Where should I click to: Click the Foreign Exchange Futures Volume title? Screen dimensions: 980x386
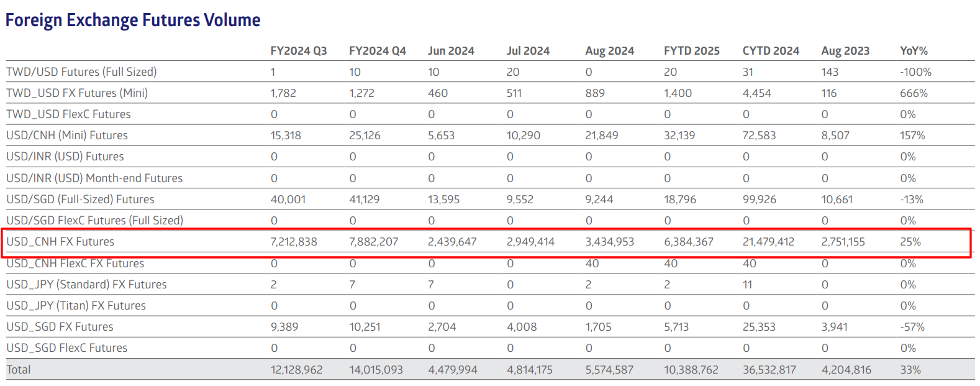click(133, 20)
